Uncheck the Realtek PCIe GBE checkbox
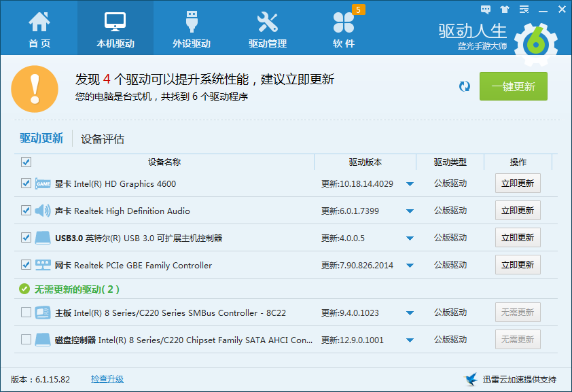The width and height of the screenshot is (572, 392). [26, 265]
